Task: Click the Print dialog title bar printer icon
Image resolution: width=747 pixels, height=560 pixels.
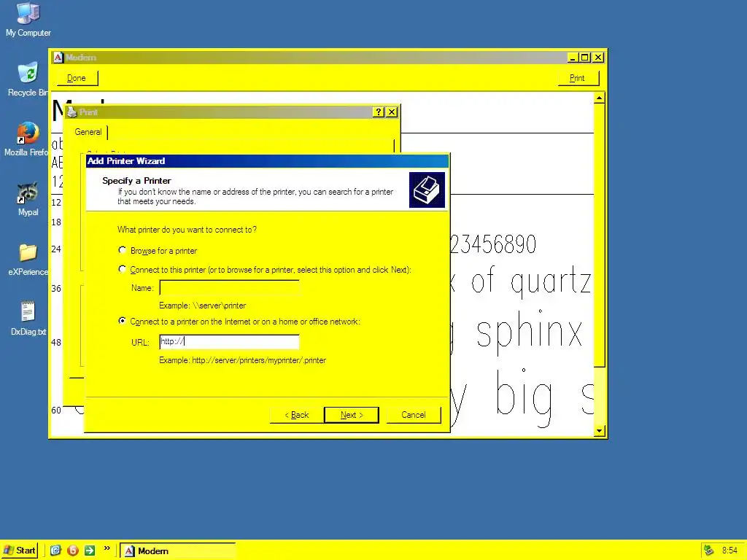Action: click(72, 112)
